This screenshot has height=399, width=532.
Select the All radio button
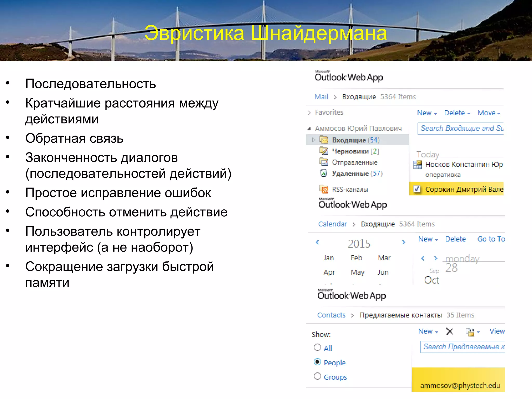pos(317,348)
